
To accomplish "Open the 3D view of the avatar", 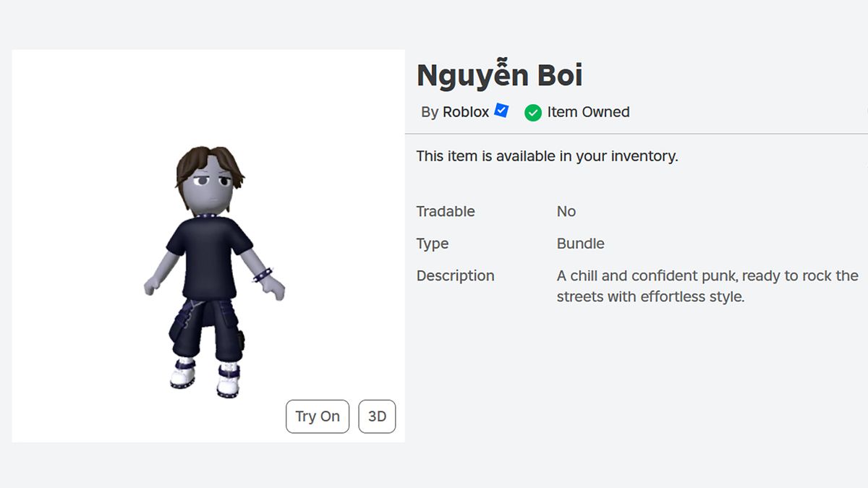I will [x=377, y=416].
